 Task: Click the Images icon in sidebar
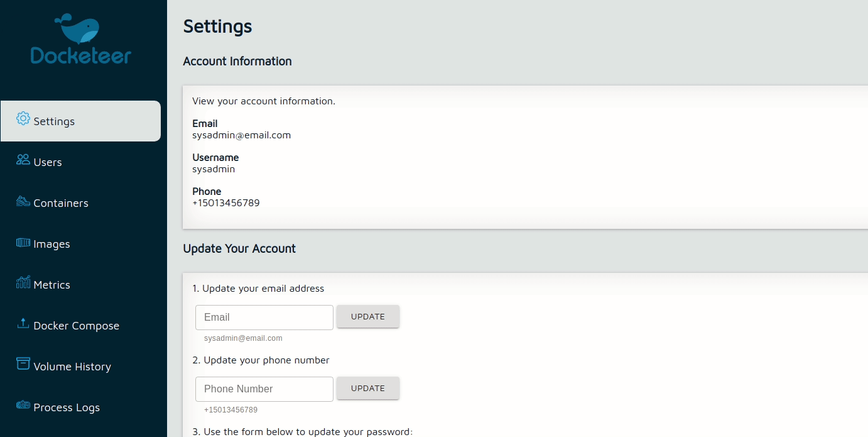[x=23, y=242]
